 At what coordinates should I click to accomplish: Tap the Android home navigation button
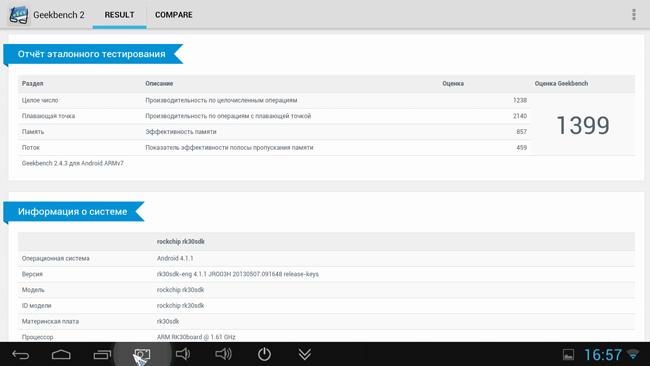pyautogui.click(x=61, y=354)
